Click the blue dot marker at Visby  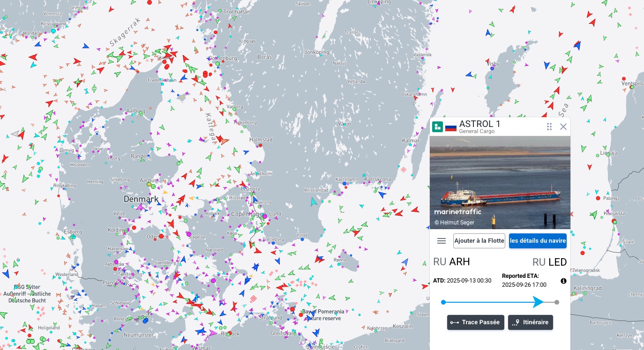pos(492,68)
